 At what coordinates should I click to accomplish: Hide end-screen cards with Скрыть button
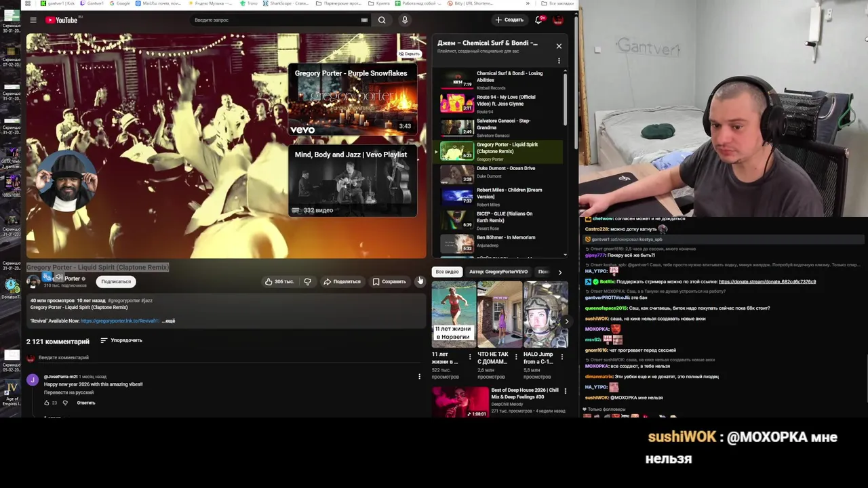(x=409, y=54)
